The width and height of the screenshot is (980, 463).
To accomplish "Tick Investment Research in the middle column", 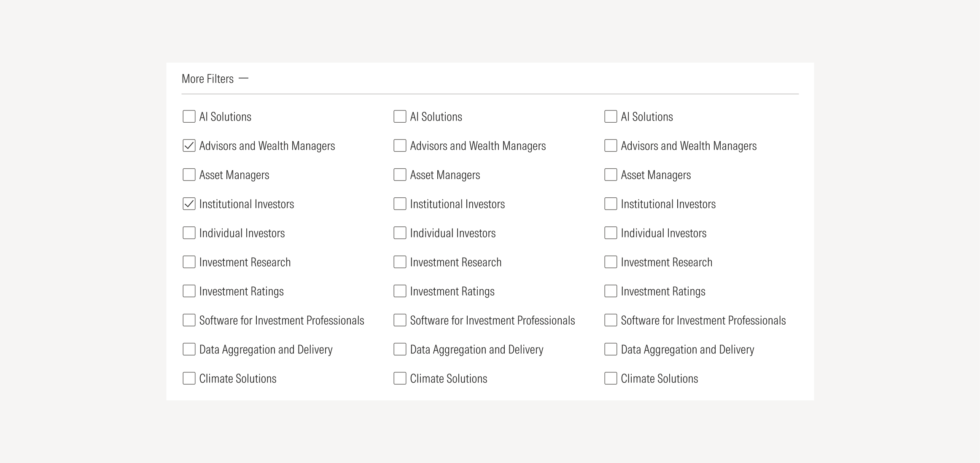I will [x=400, y=262].
